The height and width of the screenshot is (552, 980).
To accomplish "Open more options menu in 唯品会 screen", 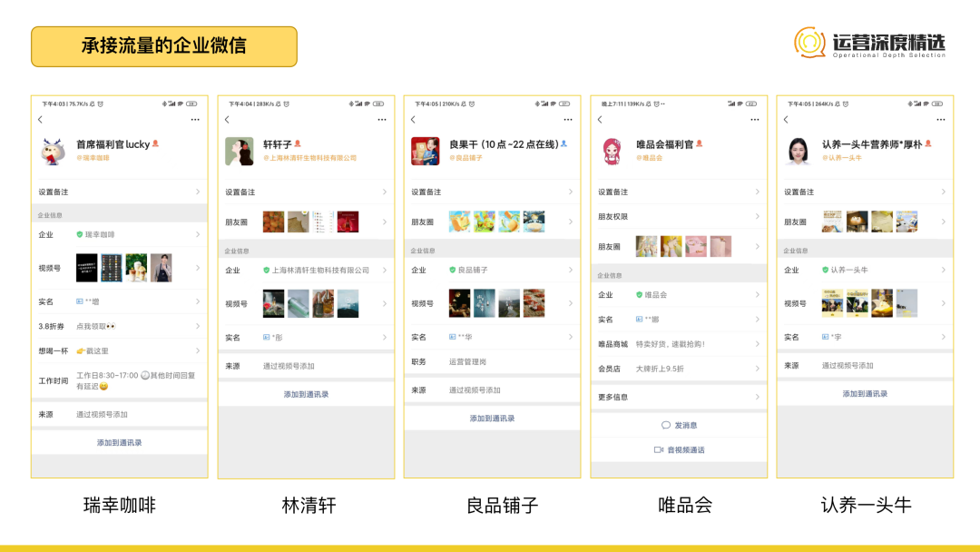I will [x=754, y=120].
